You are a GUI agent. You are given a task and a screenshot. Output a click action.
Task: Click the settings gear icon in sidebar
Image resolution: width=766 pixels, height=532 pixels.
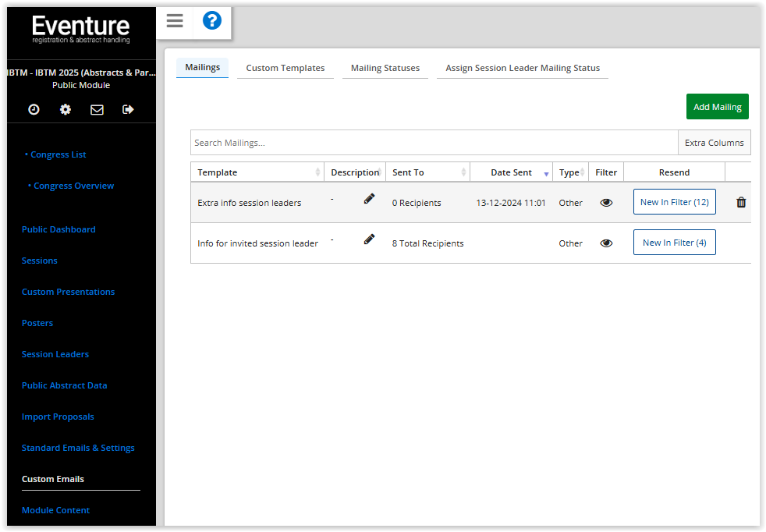coord(65,109)
